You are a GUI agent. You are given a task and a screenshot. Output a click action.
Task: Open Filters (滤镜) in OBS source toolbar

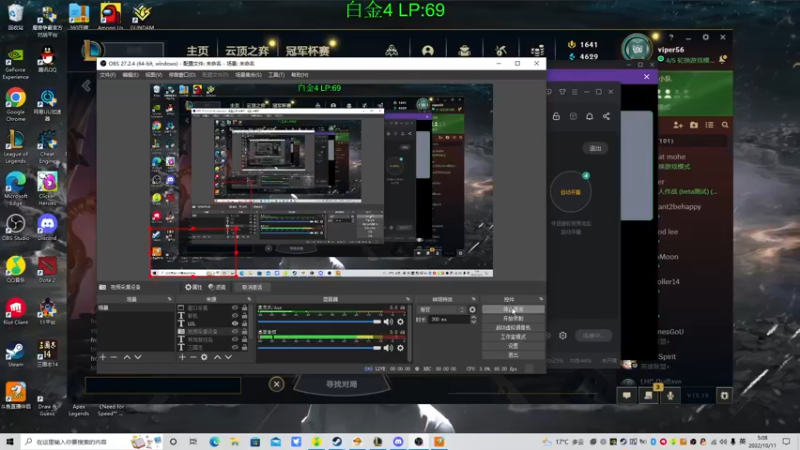pos(217,287)
